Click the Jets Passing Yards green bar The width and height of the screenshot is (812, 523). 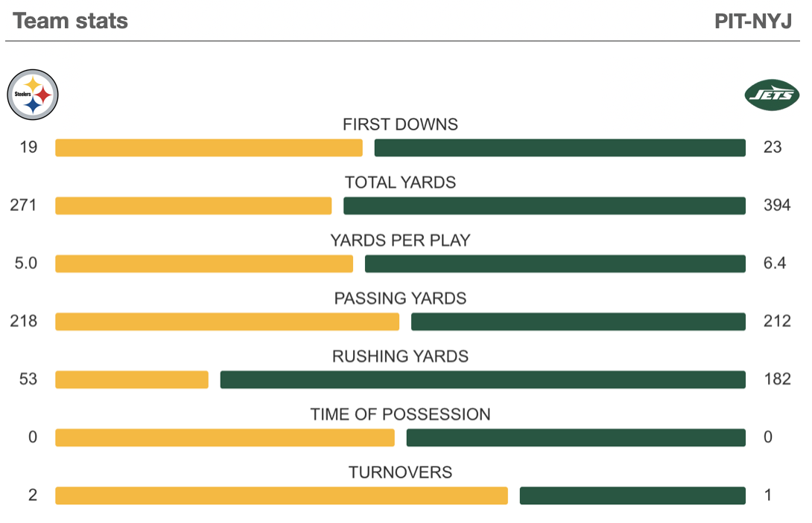pyautogui.click(x=578, y=322)
